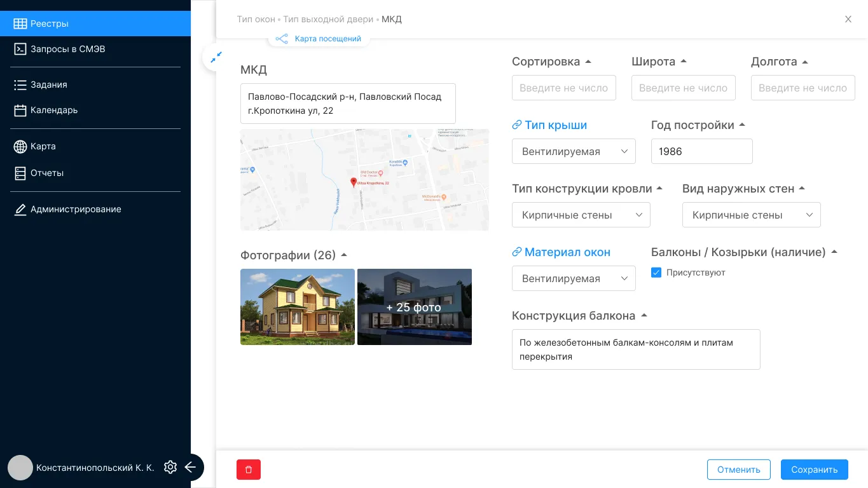
Task: Open settings via the gear icon
Action: [170, 468]
